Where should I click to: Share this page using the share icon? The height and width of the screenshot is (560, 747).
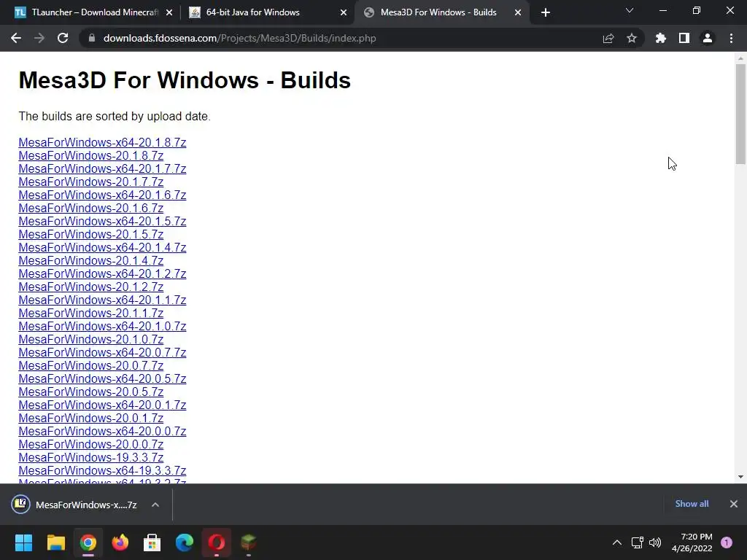[608, 38]
